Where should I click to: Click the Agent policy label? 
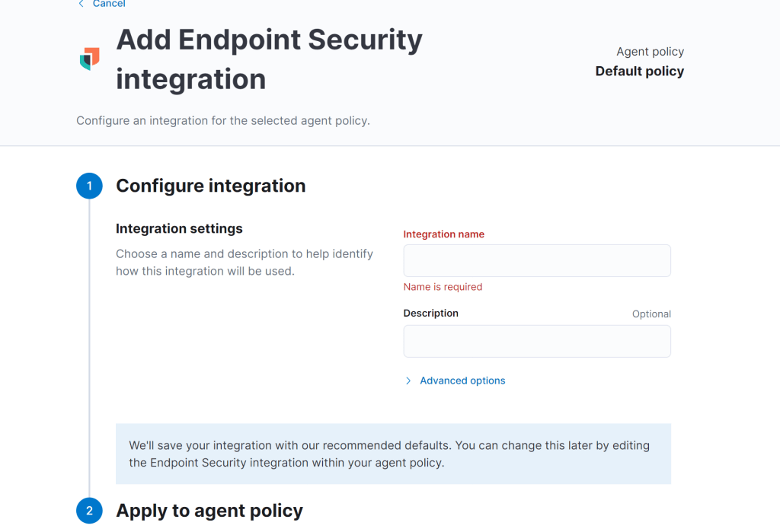[650, 52]
